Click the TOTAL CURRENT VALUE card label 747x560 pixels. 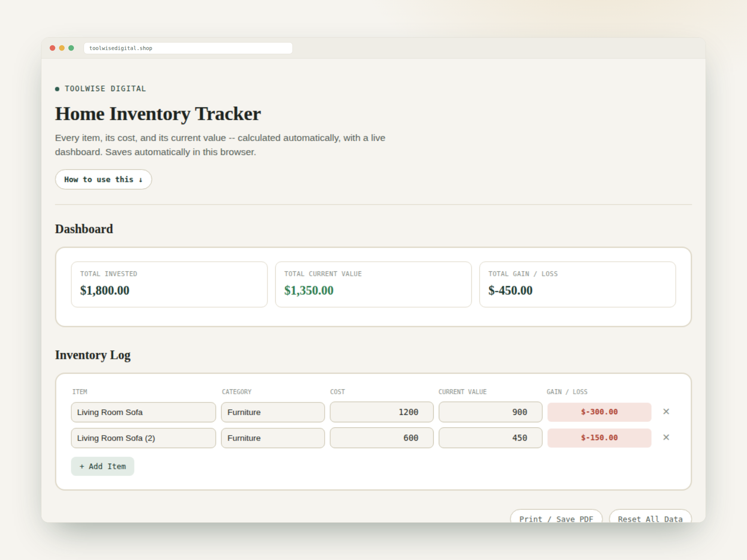(x=323, y=274)
